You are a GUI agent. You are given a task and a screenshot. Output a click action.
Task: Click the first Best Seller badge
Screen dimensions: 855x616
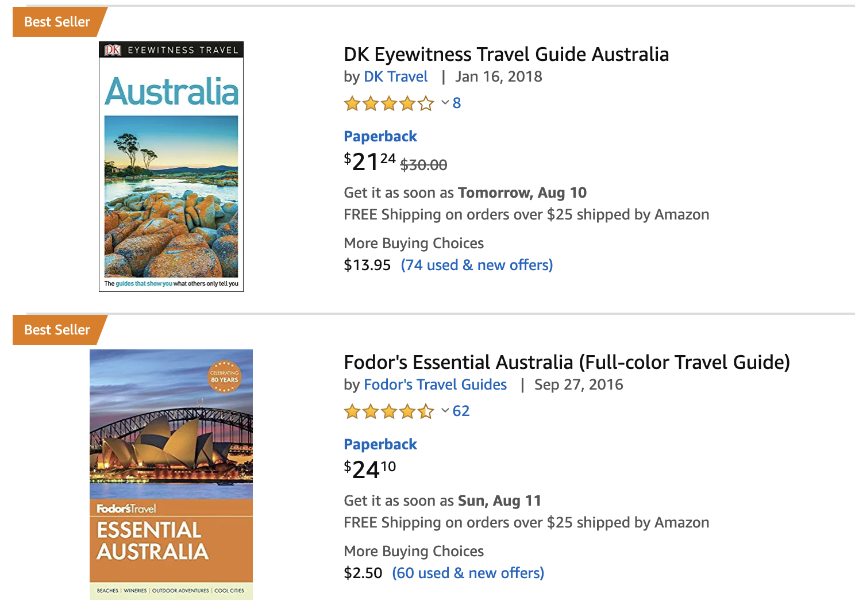pos(57,22)
